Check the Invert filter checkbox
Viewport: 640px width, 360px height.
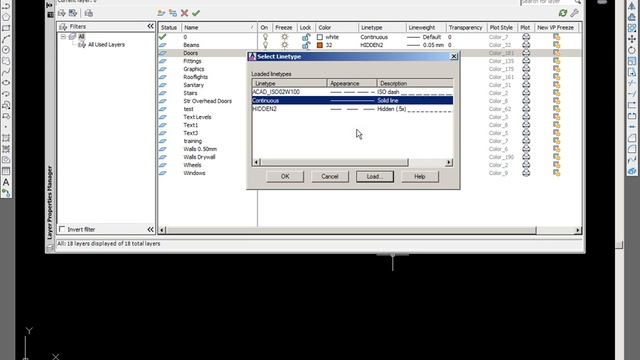(62, 229)
